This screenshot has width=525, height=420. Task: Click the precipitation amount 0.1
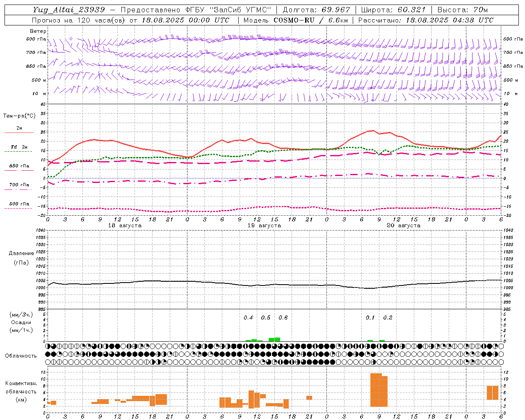[x=370, y=317]
